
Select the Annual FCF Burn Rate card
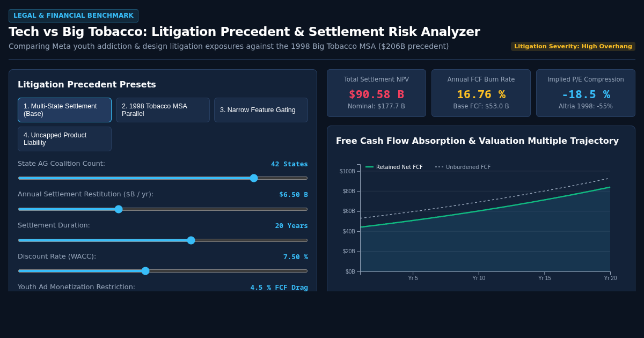[x=481, y=93]
